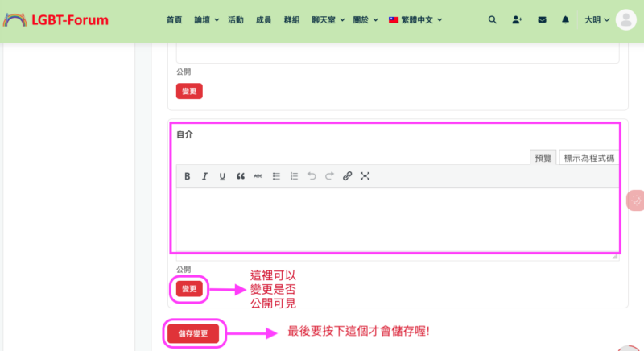
Task: Insert a blockquote using the quote icon
Action: click(240, 176)
